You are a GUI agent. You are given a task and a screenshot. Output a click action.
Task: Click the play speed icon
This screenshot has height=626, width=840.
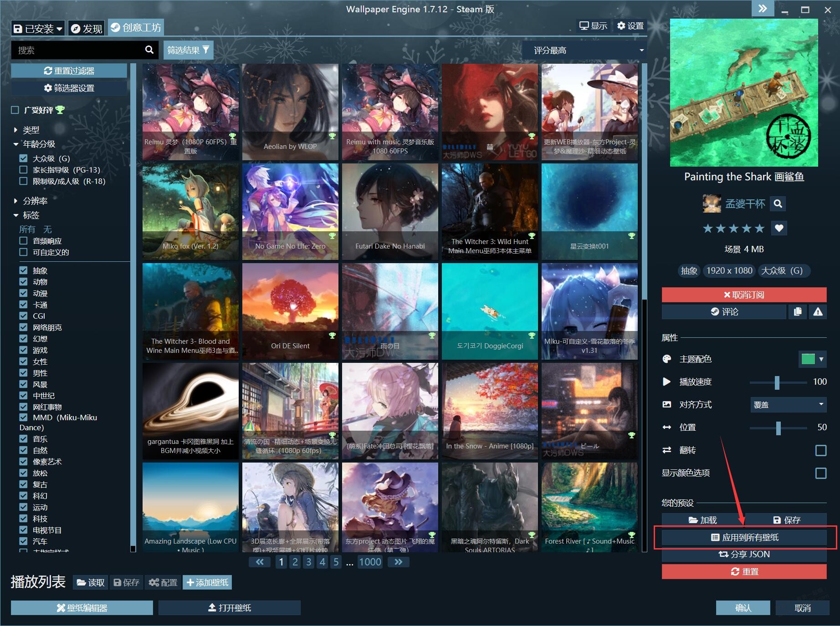coord(666,382)
